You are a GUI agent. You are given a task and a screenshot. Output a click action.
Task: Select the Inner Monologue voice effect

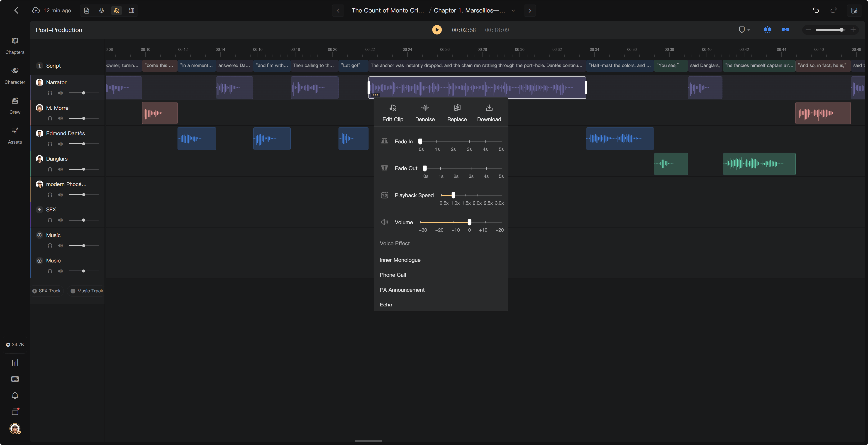(400, 260)
